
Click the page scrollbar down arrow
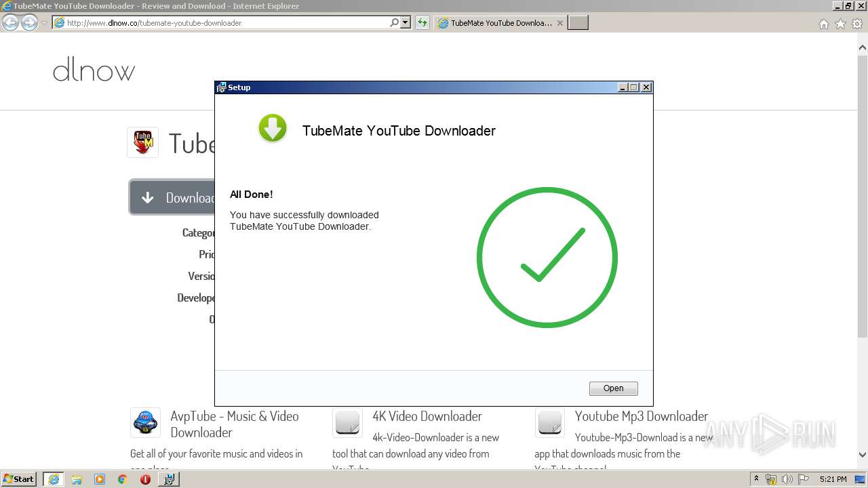863,455
